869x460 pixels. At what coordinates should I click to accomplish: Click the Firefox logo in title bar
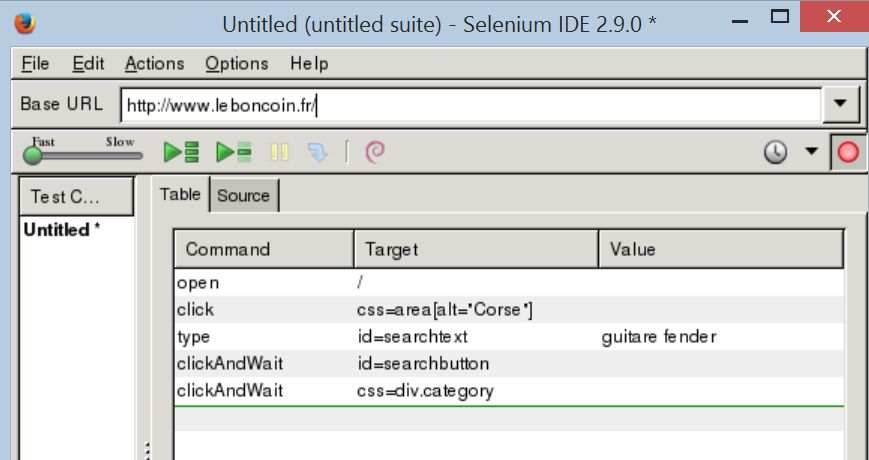coord(25,22)
